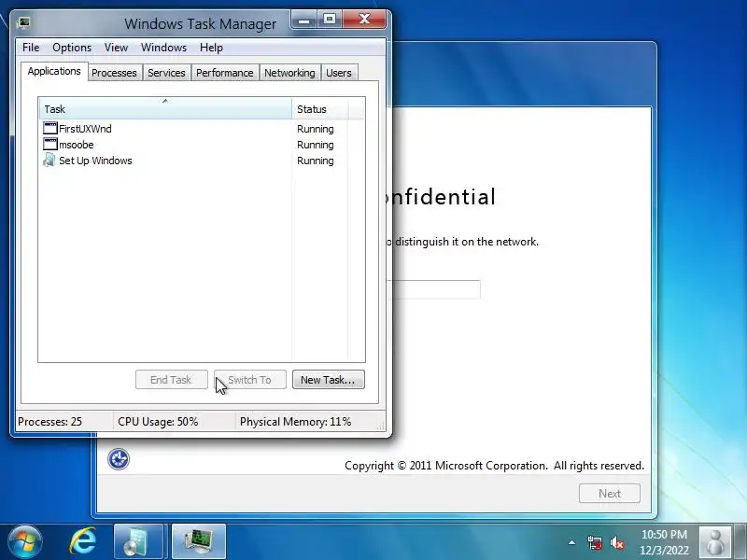Switch to the Users tab
747x560 pixels.
[339, 73]
